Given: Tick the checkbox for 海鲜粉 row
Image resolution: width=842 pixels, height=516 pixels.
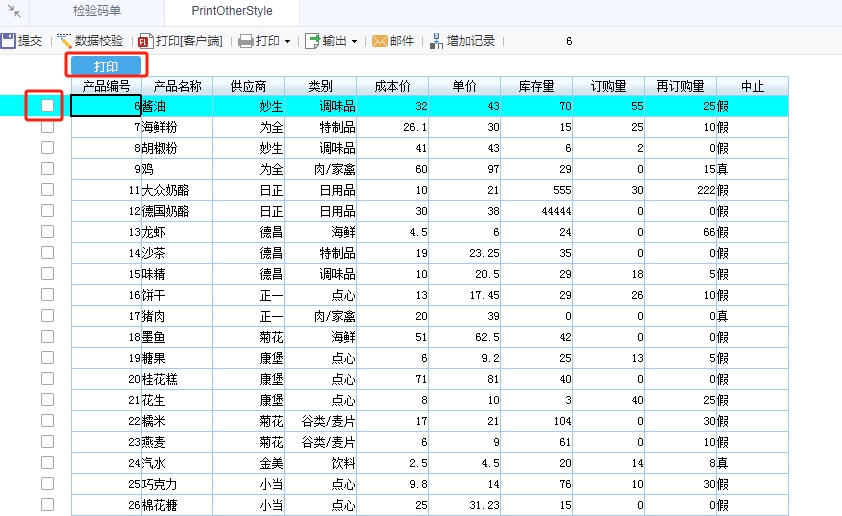Looking at the screenshot, I should coord(47,127).
